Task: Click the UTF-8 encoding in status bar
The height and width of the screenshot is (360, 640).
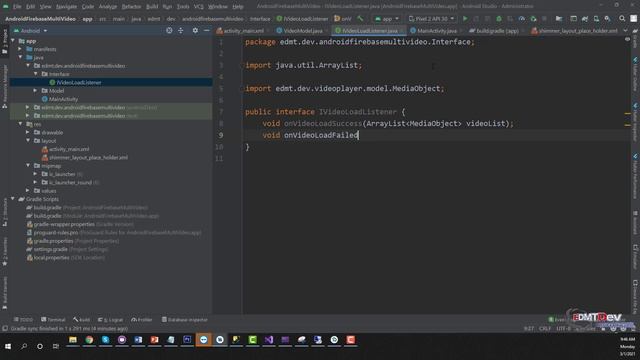Action: pyautogui.click(x=563, y=329)
